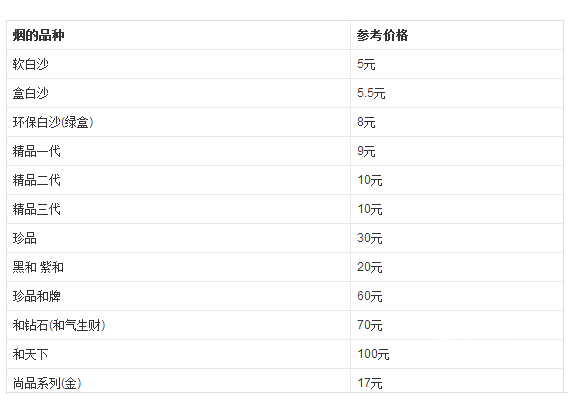This screenshot has width=568, height=394.
Task: Click the 30元 price value
Action: (369, 238)
